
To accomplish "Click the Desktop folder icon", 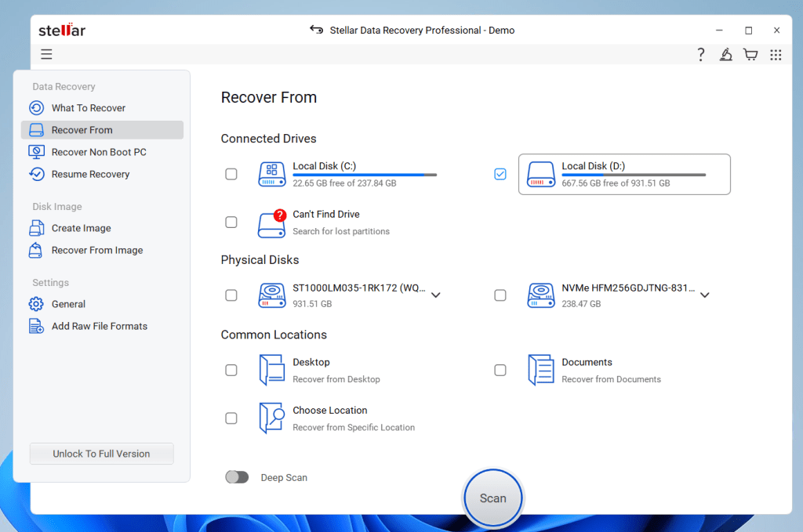I will tap(272, 370).
